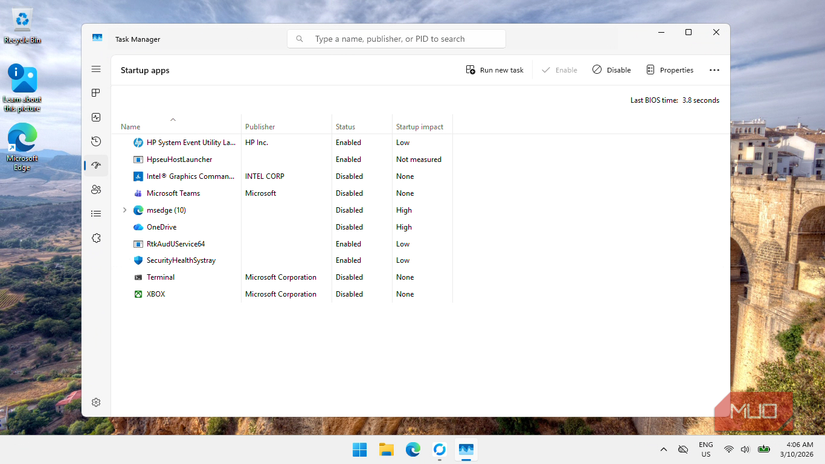Click HP Inc. publisher cell
This screenshot has height=464, width=825.
click(257, 143)
